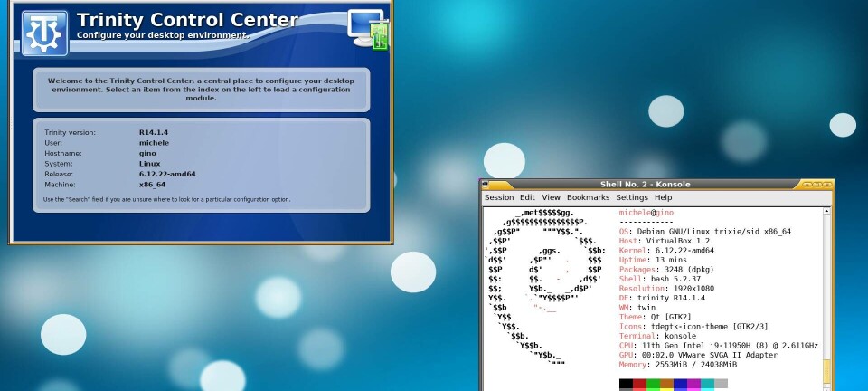This screenshot has width=868, height=391.
Task: Open the View menu in Konsole
Action: click(551, 197)
